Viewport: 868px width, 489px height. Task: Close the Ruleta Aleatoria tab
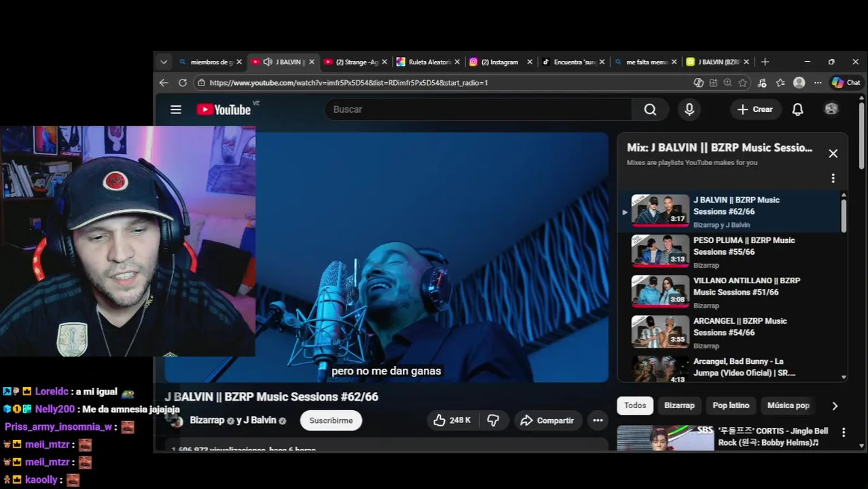[x=456, y=62]
